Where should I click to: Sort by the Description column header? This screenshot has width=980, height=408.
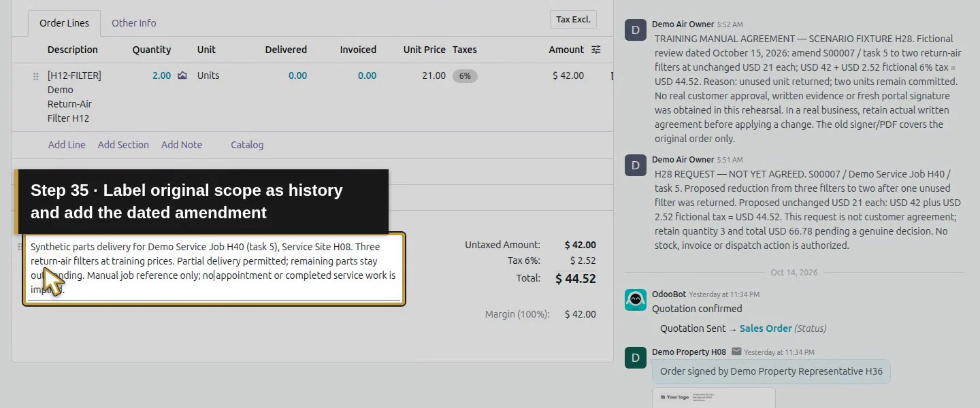click(x=73, y=50)
